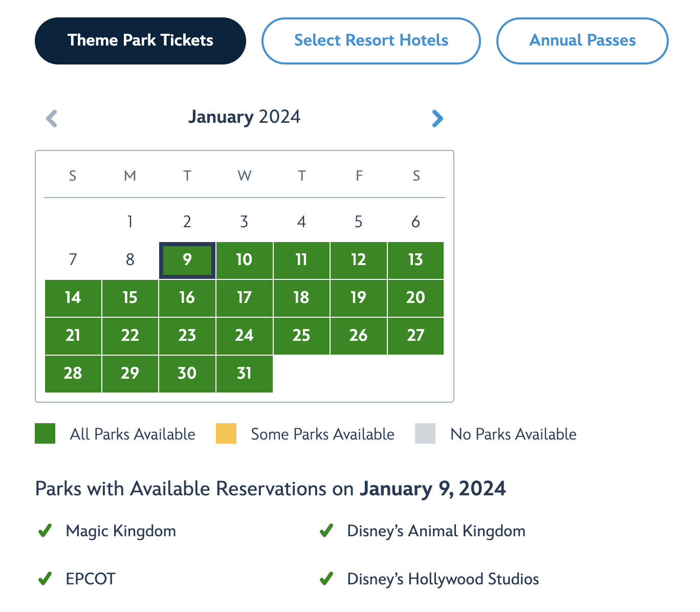This screenshot has height=612, width=700.
Task: Open the Select Resort Hotels tab
Action: [371, 41]
